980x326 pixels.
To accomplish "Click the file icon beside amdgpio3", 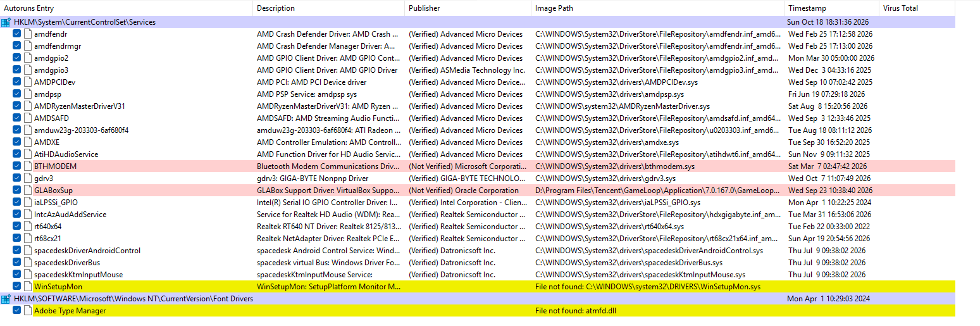I will 28,70.
